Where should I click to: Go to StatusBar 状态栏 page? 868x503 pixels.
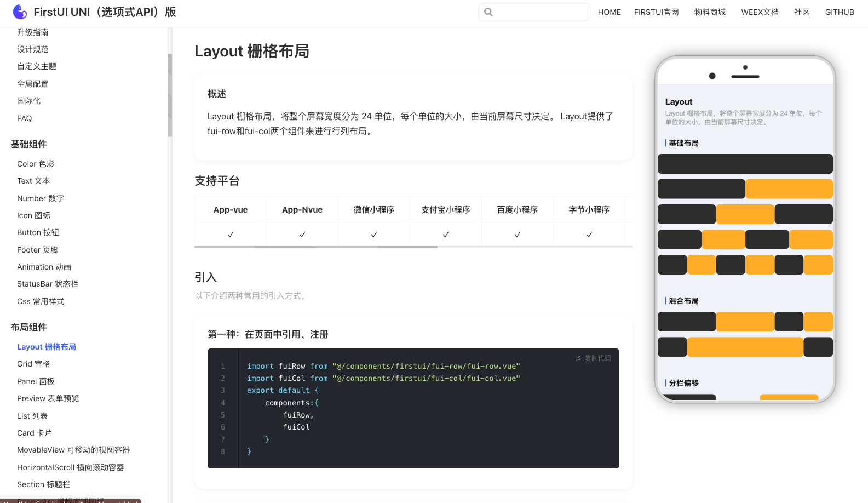(x=48, y=284)
